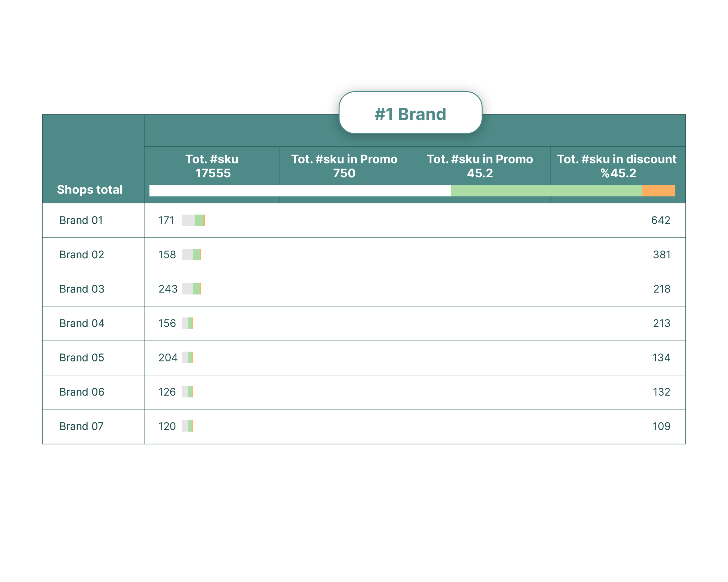The height and width of the screenshot is (582, 728).
Task: Select the Tot. #sku in Promo 750 header
Action: [x=344, y=166]
